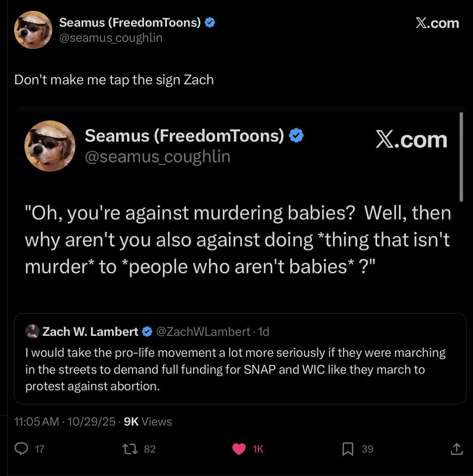This screenshot has width=473, height=476.
Task: Open Zach W. Lambert's small avatar
Action: coord(32,332)
